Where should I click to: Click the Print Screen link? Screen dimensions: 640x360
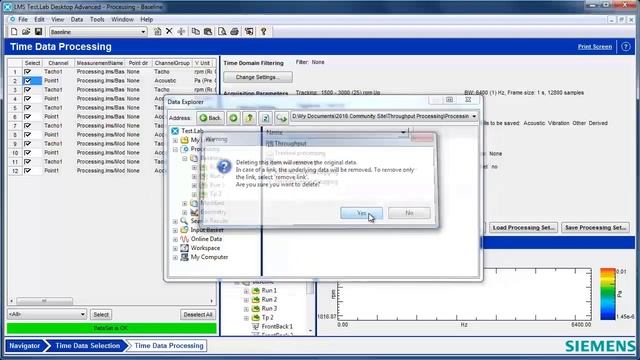[x=595, y=47]
